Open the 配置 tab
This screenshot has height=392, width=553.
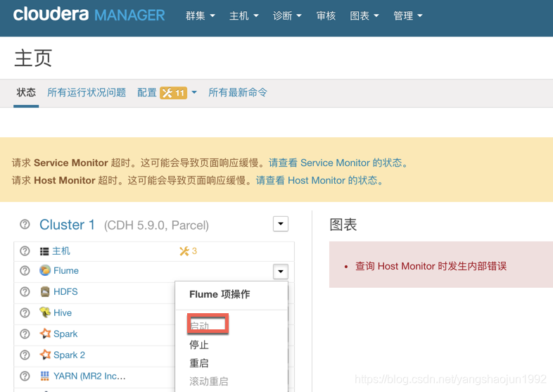coord(147,92)
